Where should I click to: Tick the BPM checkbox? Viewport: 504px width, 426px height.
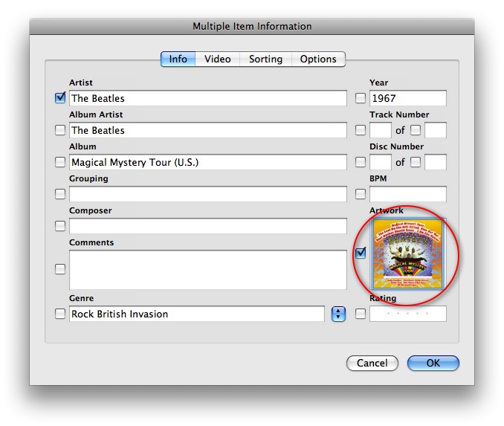click(361, 194)
